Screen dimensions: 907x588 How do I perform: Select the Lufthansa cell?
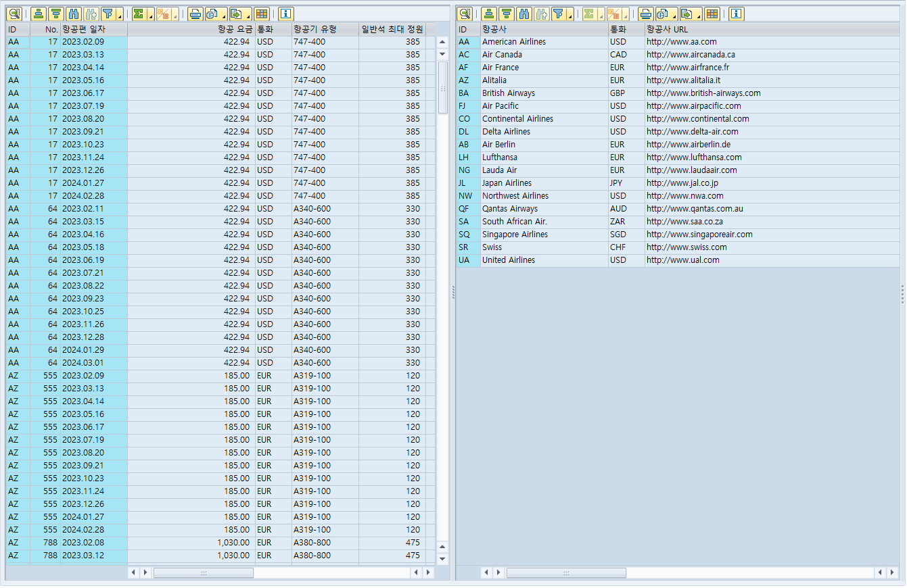(544, 157)
